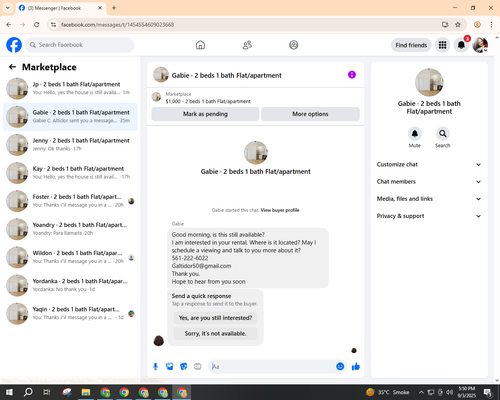Viewport: 500px width, 400px height.
Task: Open Gabie listing photo in right panel
Action: (429, 82)
